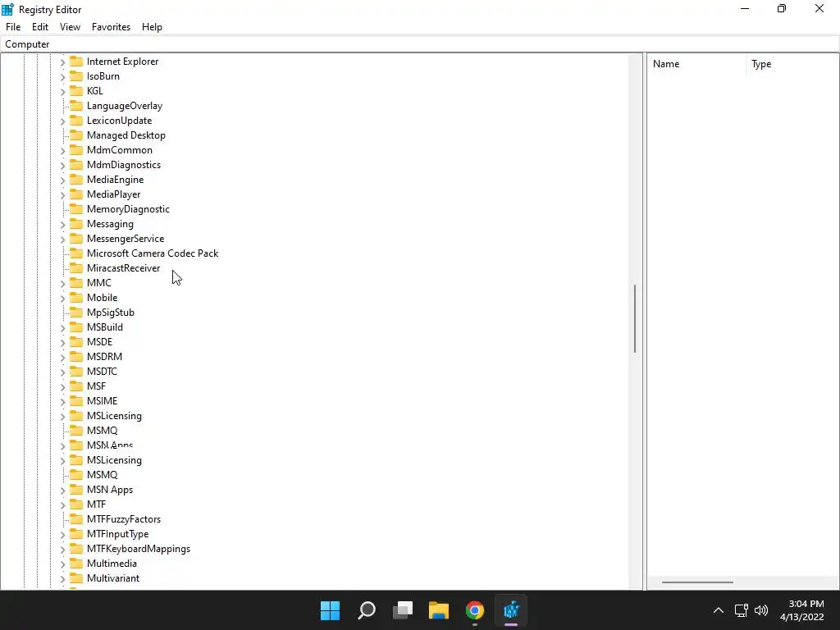Image resolution: width=840 pixels, height=630 pixels.
Task: Select the MessengerService key label
Action: tap(126, 239)
